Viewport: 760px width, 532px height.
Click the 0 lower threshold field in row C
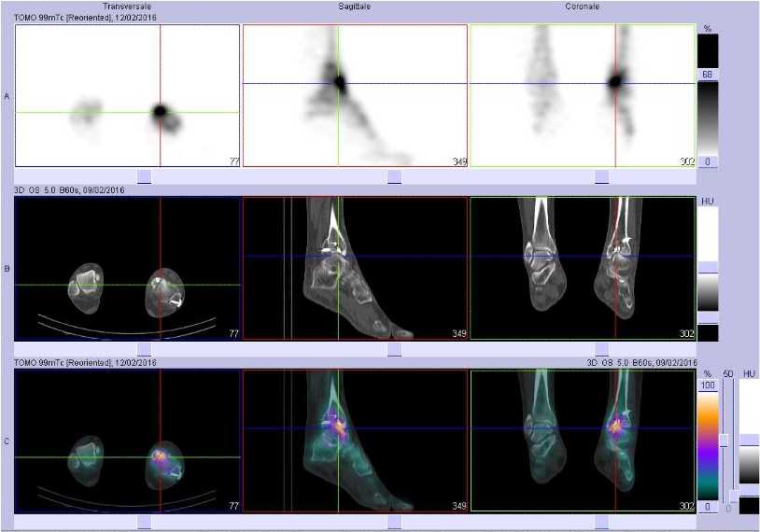708,507
